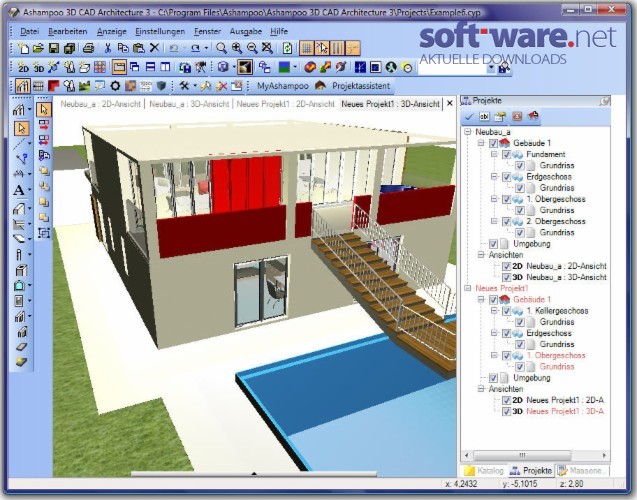The height and width of the screenshot is (500, 637).
Task: Toggle the Umgebung checkbox under Neubau_a
Action: point(493,244)
